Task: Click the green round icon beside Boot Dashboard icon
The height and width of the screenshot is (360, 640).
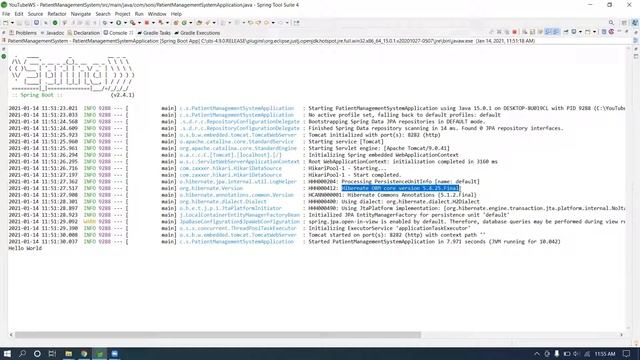Action: [55, 23]
